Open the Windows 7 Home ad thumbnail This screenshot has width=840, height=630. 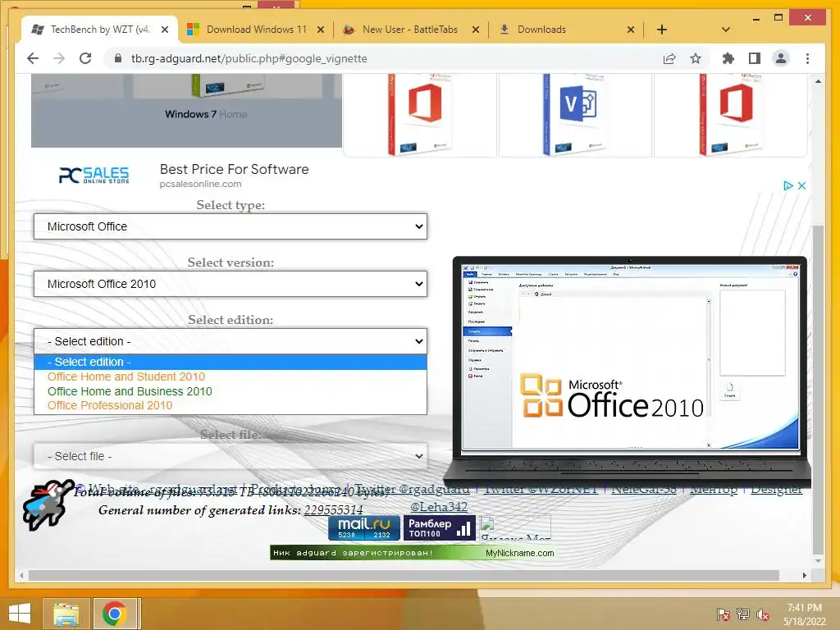(186, 111)
